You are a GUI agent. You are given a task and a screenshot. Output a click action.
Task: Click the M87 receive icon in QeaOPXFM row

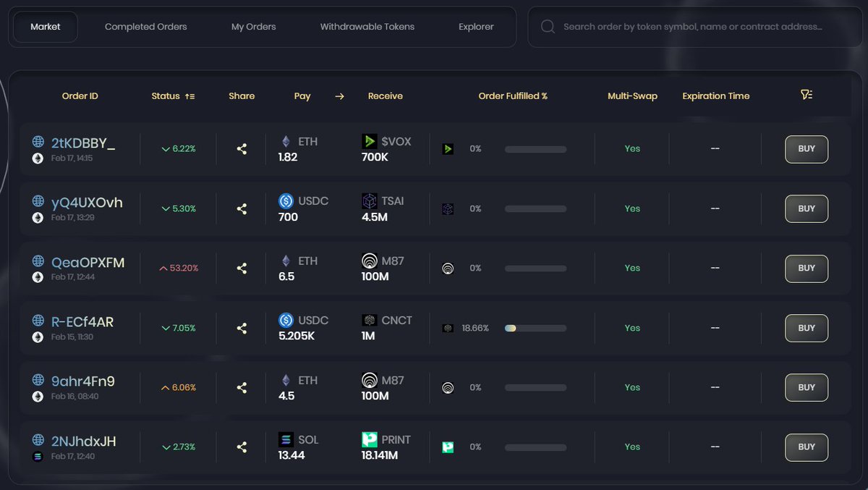369,261
